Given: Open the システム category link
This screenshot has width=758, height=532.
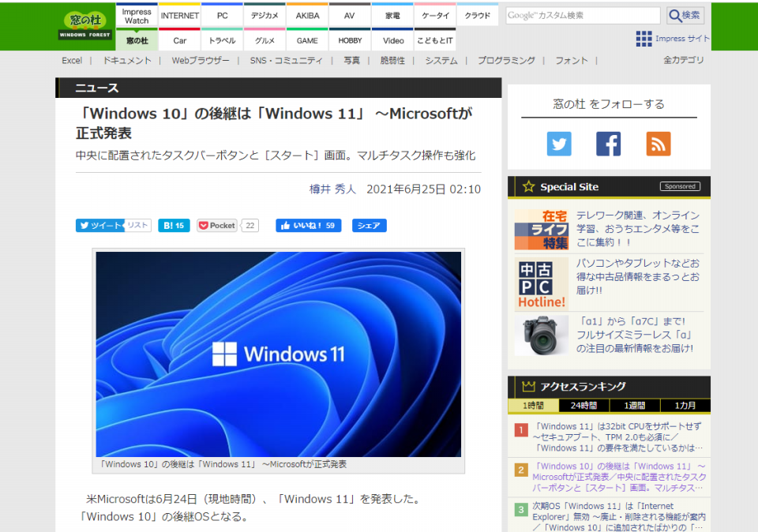Looking at the screenshot, I should [x=441, y=61].
